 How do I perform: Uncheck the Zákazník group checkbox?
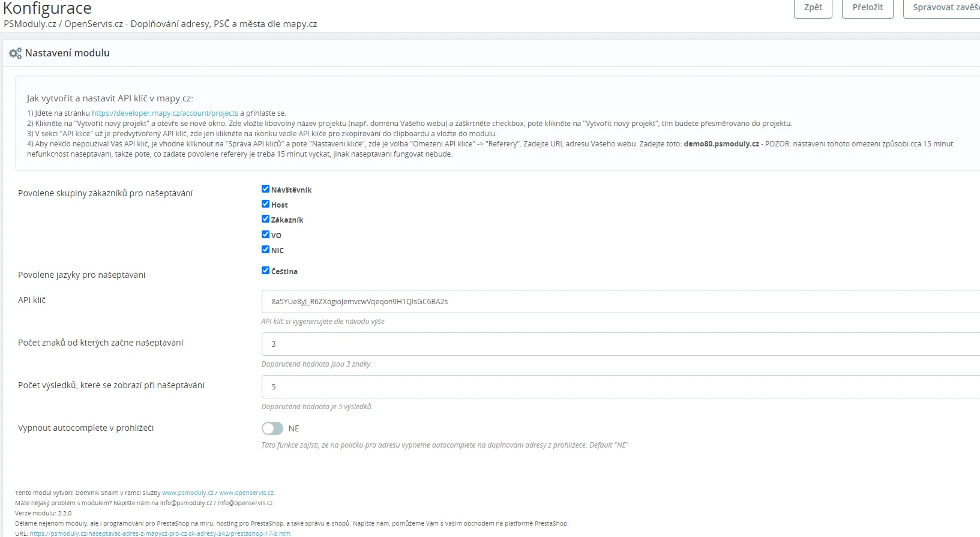pyautogui.click(x=265, y=219)
